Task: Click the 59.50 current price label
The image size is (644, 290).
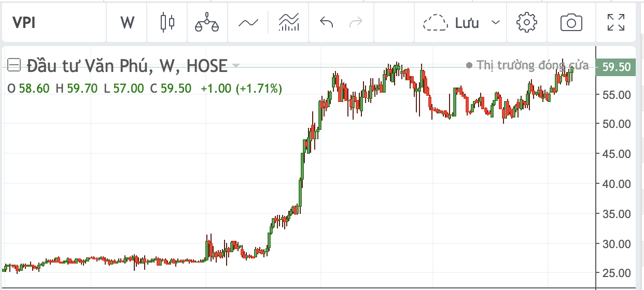Action: tap(617, 67)
